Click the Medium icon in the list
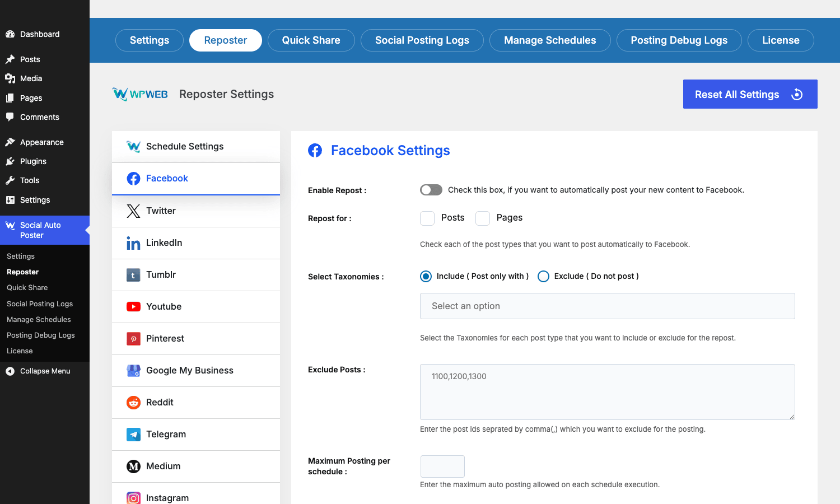 click(x=133, y=466)
